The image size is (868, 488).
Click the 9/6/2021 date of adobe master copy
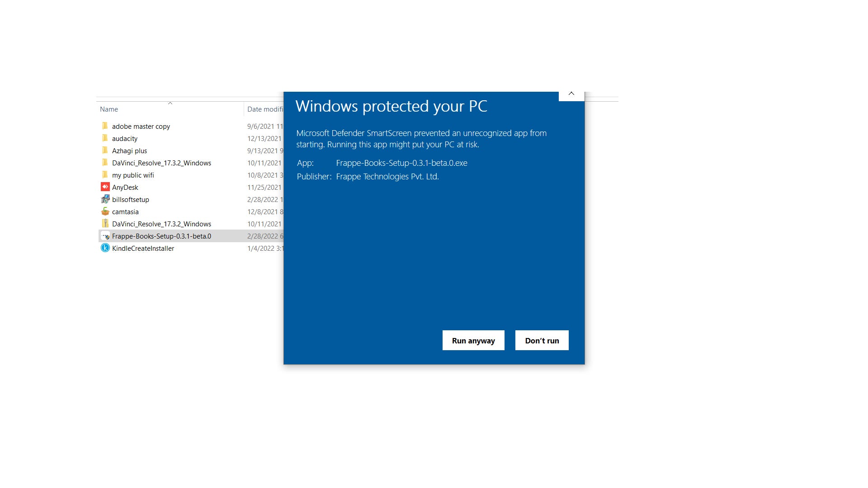coord(265,127)
